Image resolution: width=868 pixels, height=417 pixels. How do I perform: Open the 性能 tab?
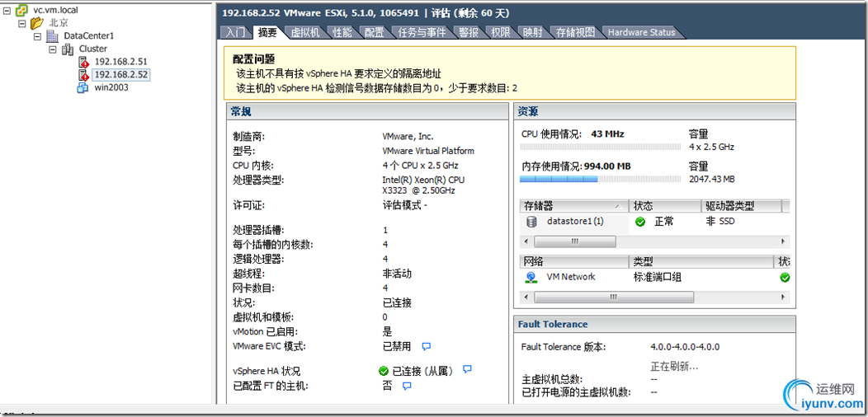point(342,32)
